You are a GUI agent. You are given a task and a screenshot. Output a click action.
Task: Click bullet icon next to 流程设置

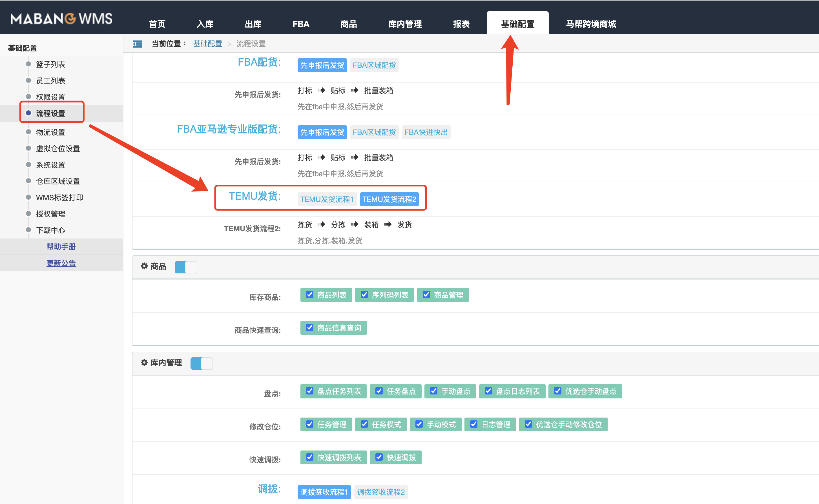tap(28, 113)
